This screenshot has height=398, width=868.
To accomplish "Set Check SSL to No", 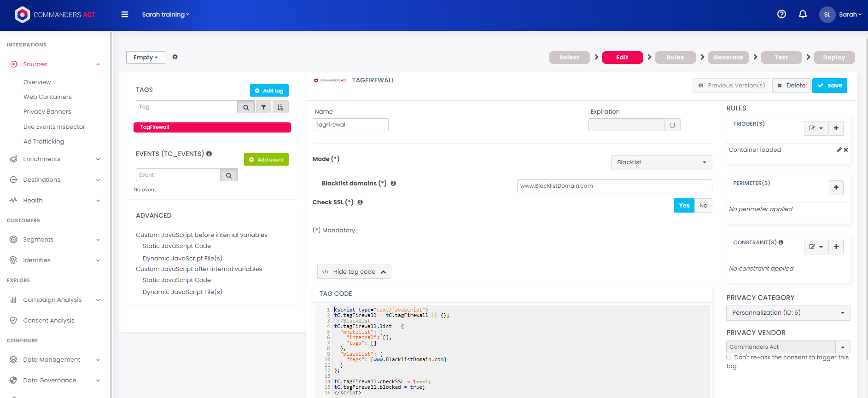I will (703, 206).
